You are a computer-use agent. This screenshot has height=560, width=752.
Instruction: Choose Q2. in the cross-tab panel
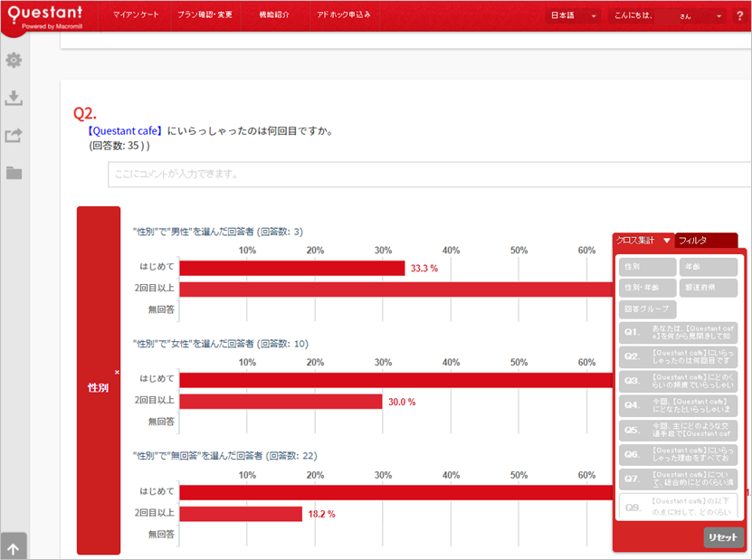coord(678,356)
